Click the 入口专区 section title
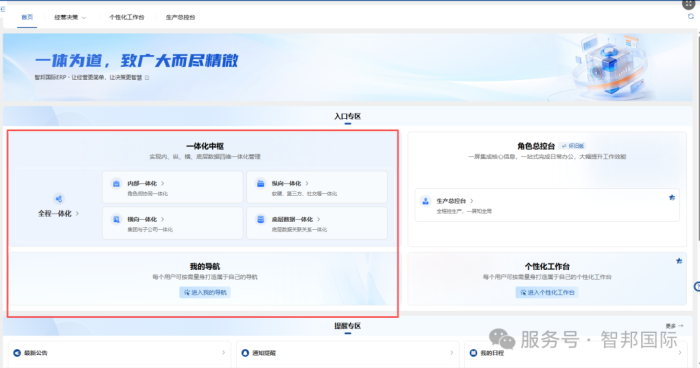Image resolution: width=700 pixels, height=368 pixels. tap(348, 116)
